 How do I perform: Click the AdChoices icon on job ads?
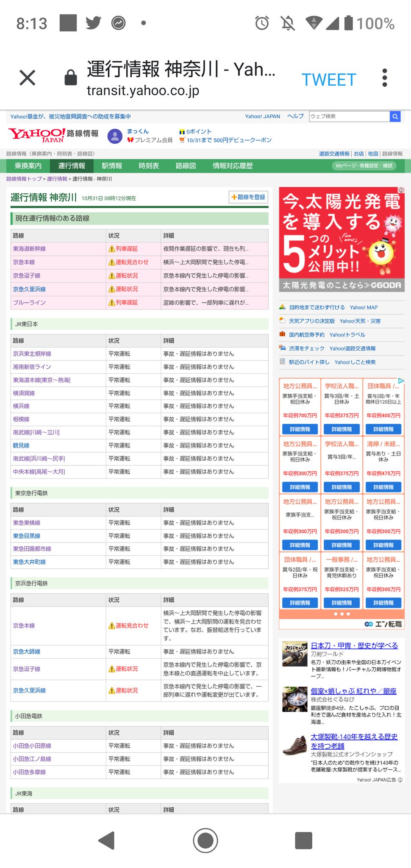[401, 381]
